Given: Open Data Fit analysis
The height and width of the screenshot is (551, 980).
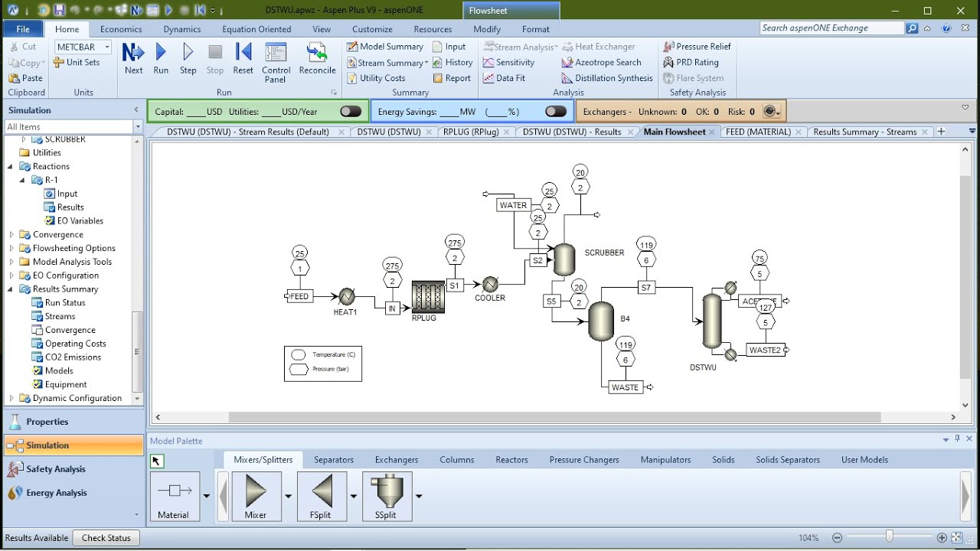Looking at the screenshot, I should (505, 78).
